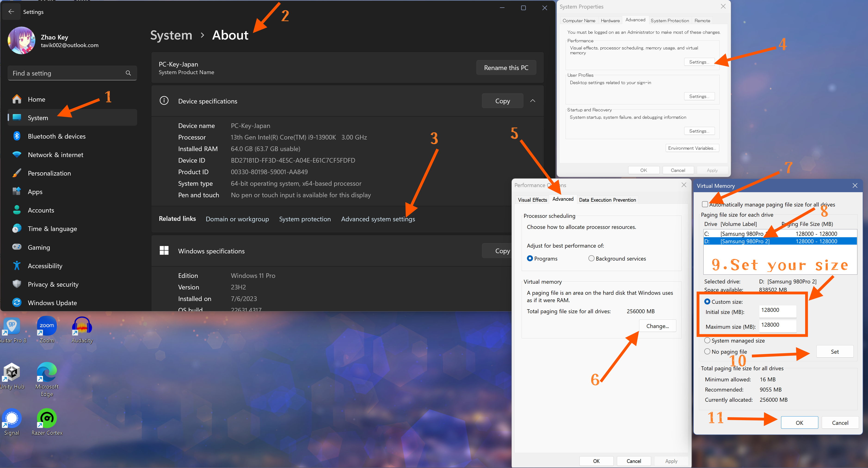The height and width of the screenshot is (468, 868).
Task: Open Home in Settings sidebar
Action: coord(72,99)
